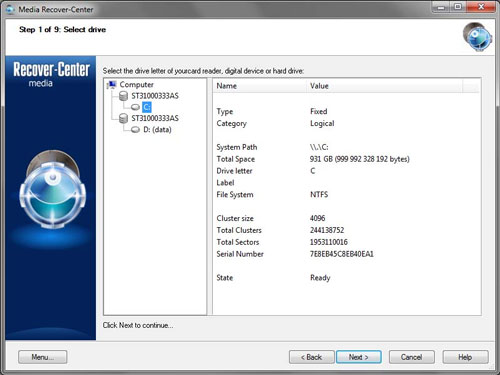
Task: Click the disc logo in header corner
Action: point(477,37)
